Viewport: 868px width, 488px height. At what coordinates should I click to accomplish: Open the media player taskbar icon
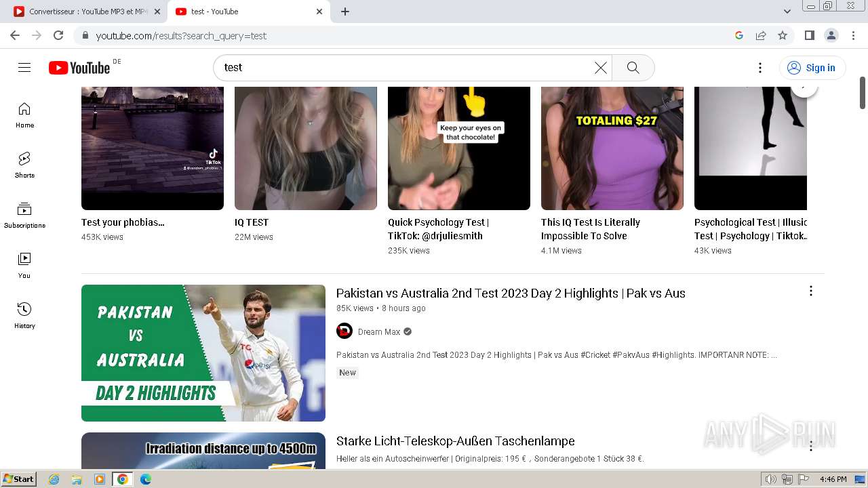point(100,479)
